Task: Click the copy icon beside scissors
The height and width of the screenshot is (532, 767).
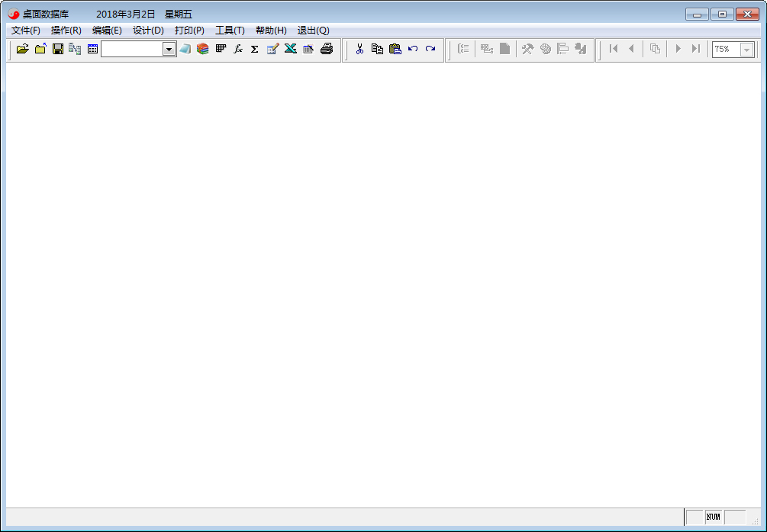Action: 377,49
